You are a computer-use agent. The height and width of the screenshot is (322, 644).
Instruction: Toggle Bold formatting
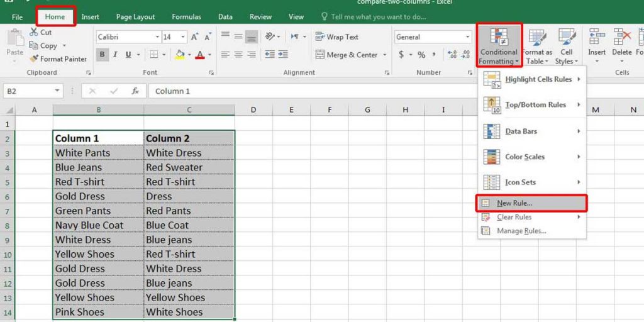click(x=103, y=55)
